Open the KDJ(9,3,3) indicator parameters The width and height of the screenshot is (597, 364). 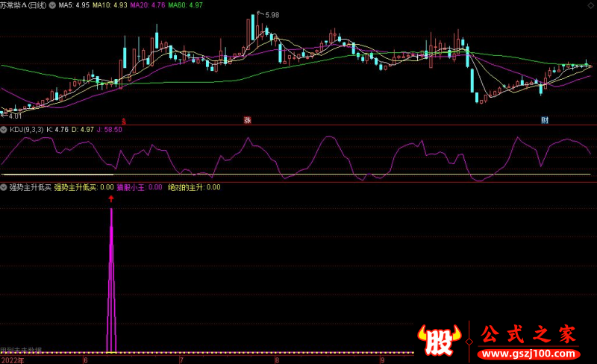coord(26,129)
